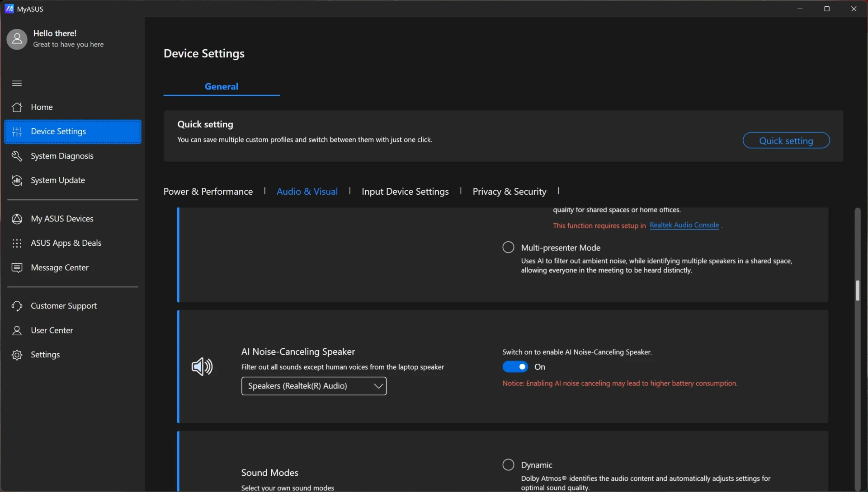Viewport: 868px width, 492px height.
Task: Select Dynamic sound mode radio button
Action: (508, 465)
